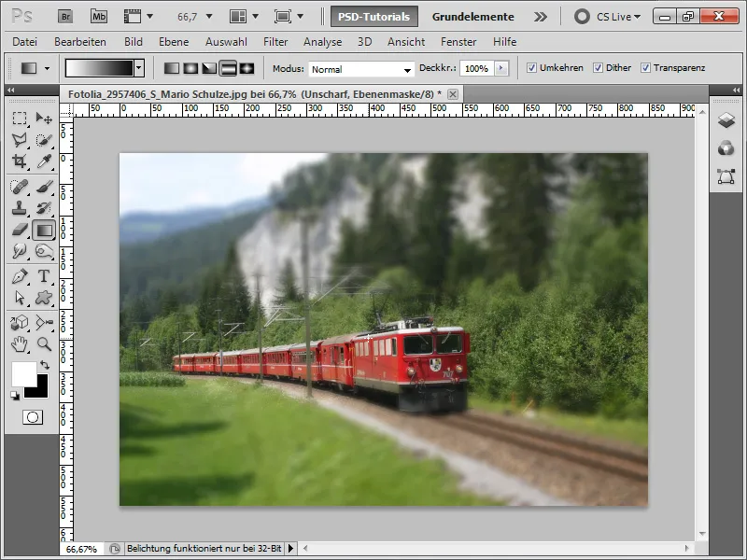
Task: Choose reflected gradient style
Action: 228,68
